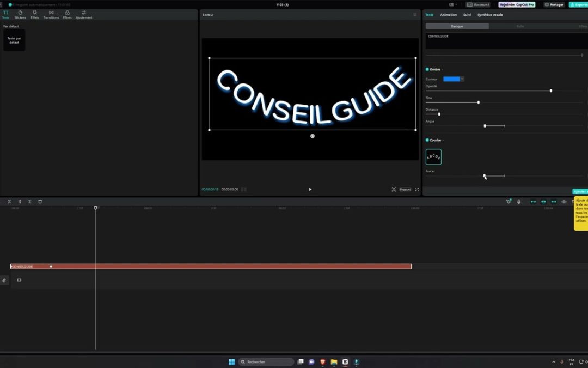Click the CapCut taskbar icon
Image resolution: width=588 pixels, height=368 pixels.
pos(345,361)
